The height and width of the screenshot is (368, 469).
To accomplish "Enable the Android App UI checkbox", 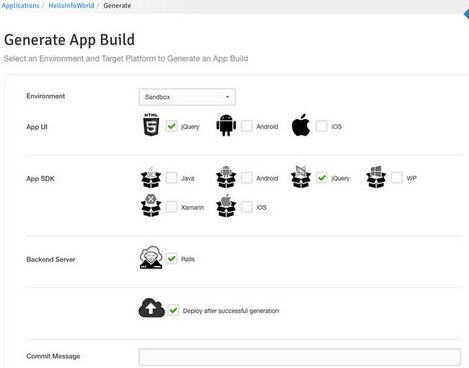I will point(247,126).
